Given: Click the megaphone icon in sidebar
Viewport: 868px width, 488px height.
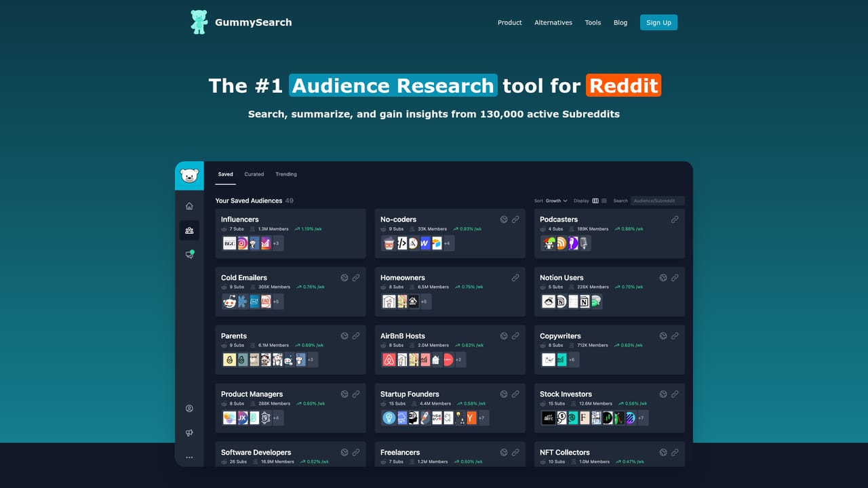Looking at the screenshot, I should point(189,433).
